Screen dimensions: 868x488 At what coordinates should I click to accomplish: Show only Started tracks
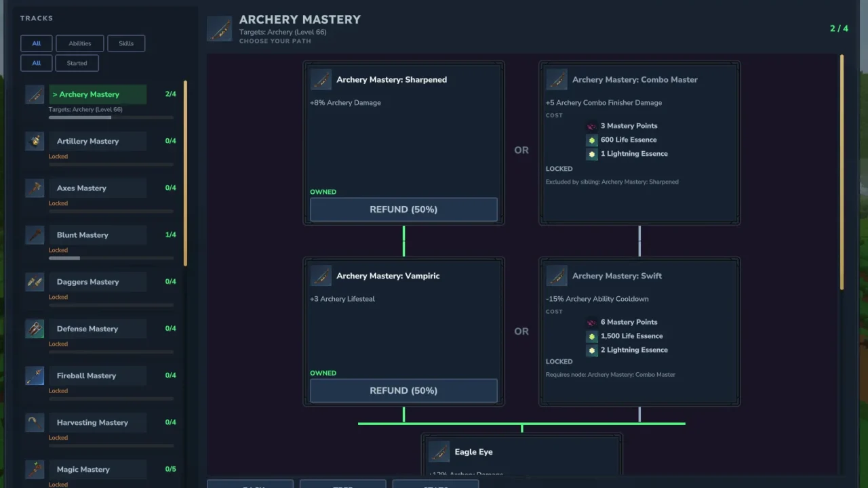point(77,63)
